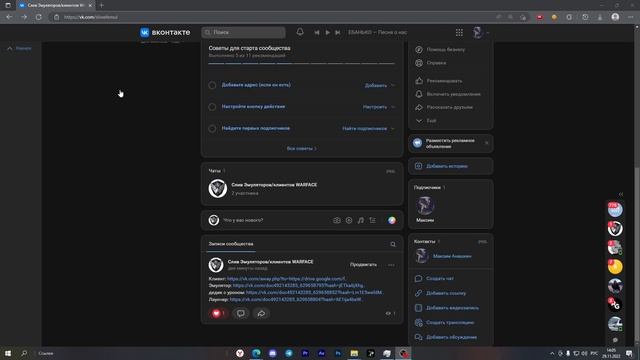Open Windows taskbar search
The width and height of the screenshot is (640, 360).
tap(24, 353)
